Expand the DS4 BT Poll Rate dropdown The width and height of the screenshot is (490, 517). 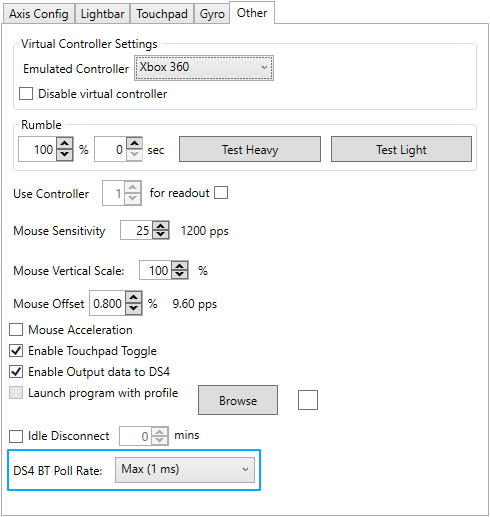click(185, 470)
